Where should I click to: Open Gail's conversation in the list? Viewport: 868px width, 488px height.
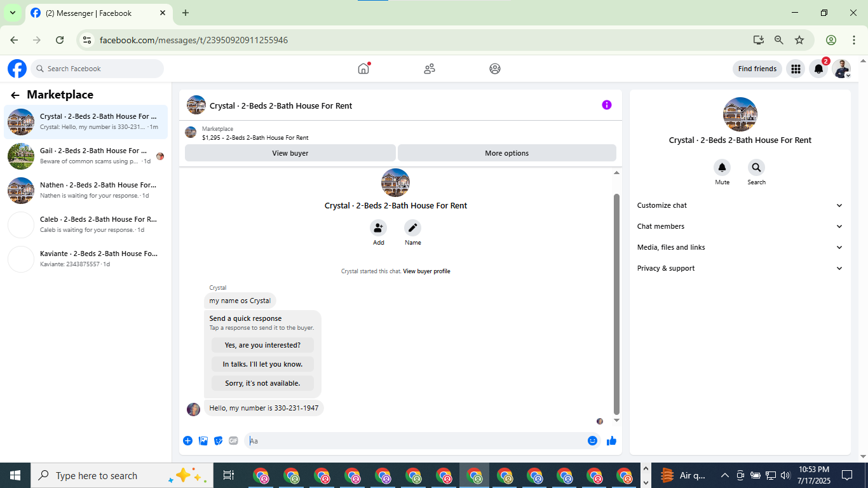pos(86,156)
